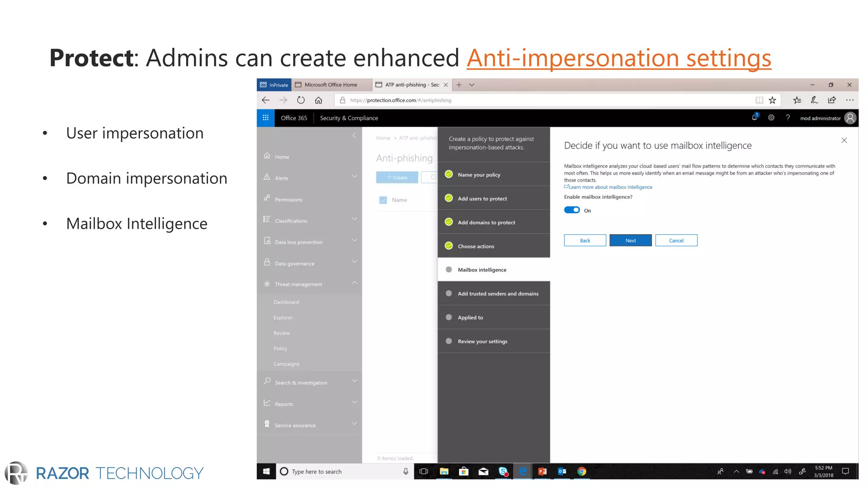
Task: Open the browser tab list dropdown chevron
Action: tap(472, 85)
